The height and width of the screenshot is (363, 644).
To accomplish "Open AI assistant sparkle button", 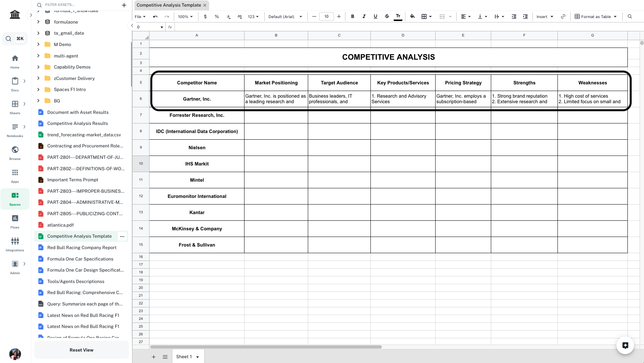I will click(625, 345).
